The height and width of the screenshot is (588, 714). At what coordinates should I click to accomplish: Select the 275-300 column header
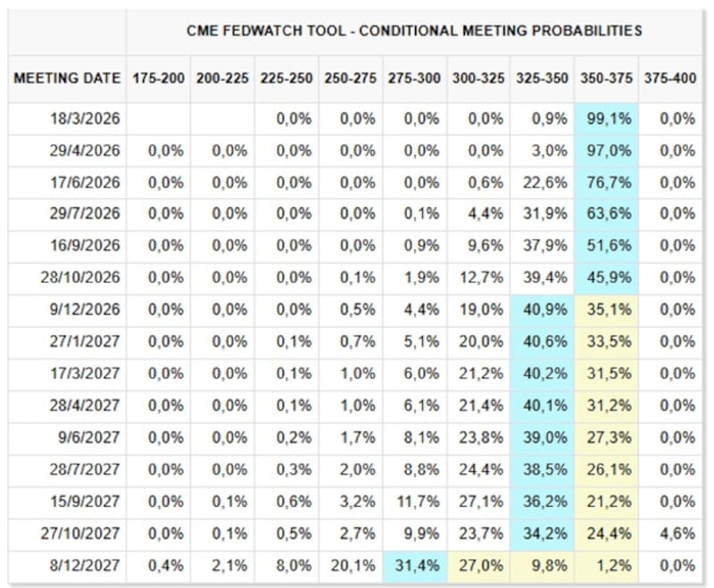(414, 79)
